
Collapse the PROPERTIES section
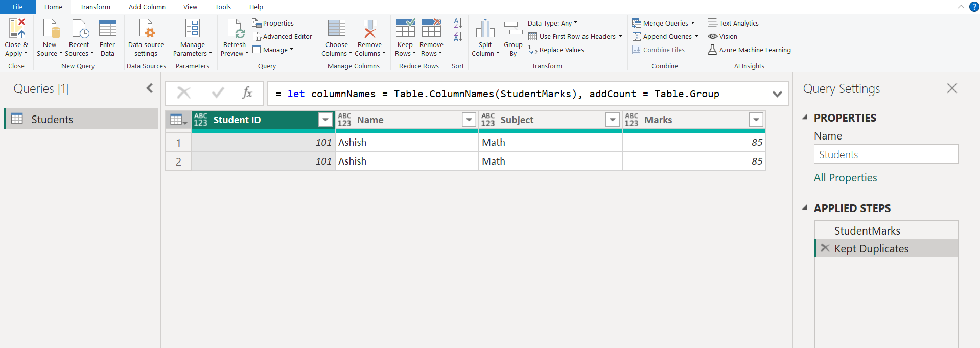pos(805,118)
